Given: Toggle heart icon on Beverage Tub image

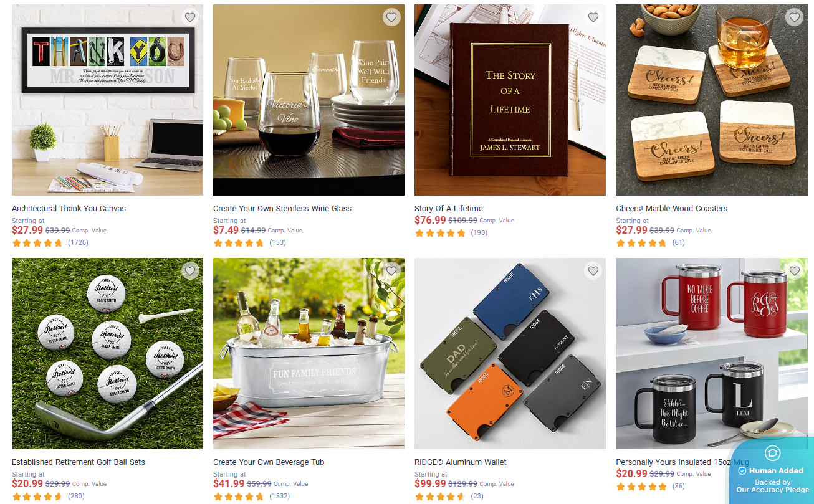Looking at the screenshot, I should coord(391,270).
